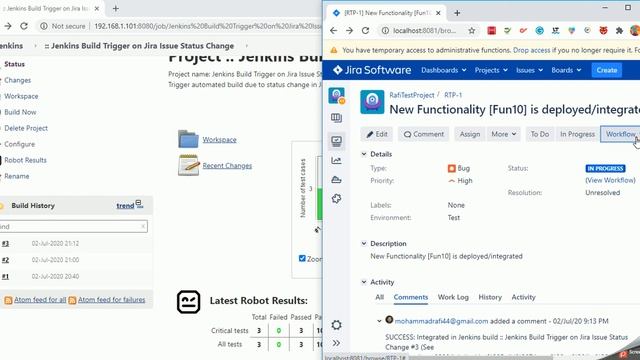Viewport: 640px width, 360px height.
Task: Open the Jira sidebar board icon
Action: pyautogui.click(x=336, y=118)
